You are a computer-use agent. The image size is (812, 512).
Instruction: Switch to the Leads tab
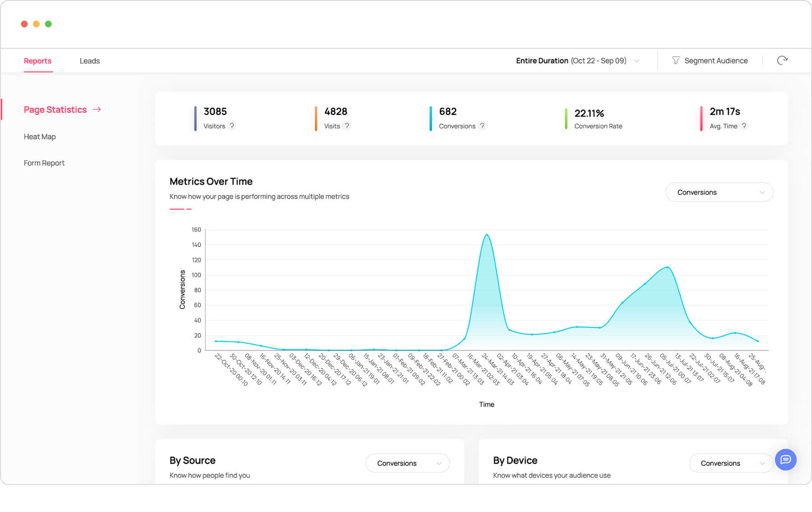[89, 61]
